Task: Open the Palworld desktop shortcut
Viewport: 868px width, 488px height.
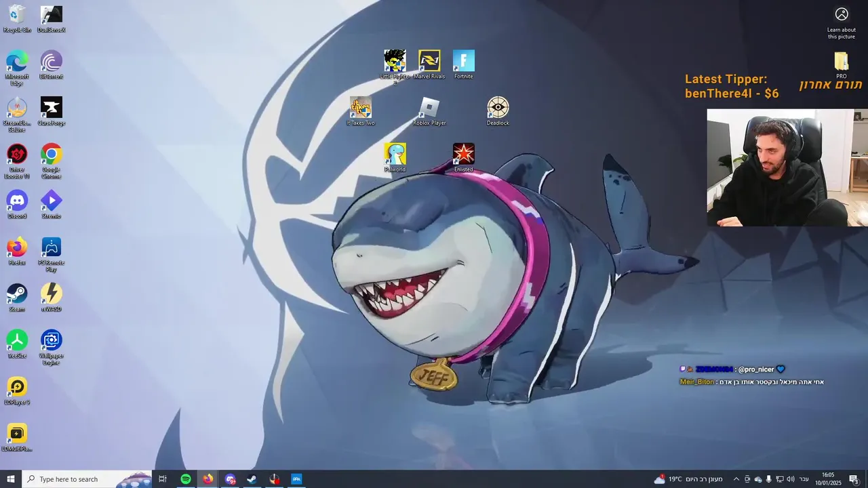Action: pyautogui.click(x=395, y=157)
